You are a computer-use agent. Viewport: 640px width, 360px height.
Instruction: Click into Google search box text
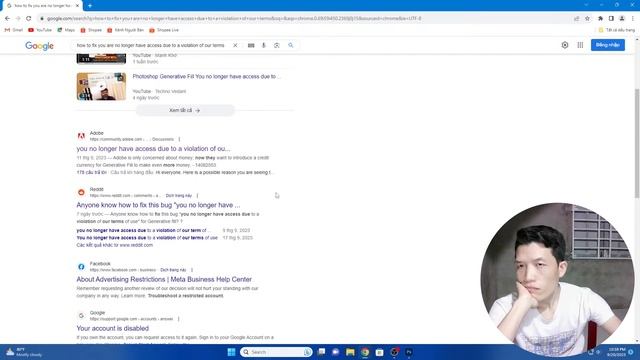[x=151, y=45]
